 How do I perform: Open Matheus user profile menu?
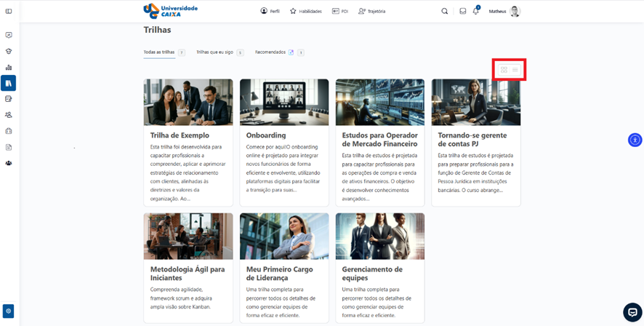pyautogui.click(x=504, y=12)
